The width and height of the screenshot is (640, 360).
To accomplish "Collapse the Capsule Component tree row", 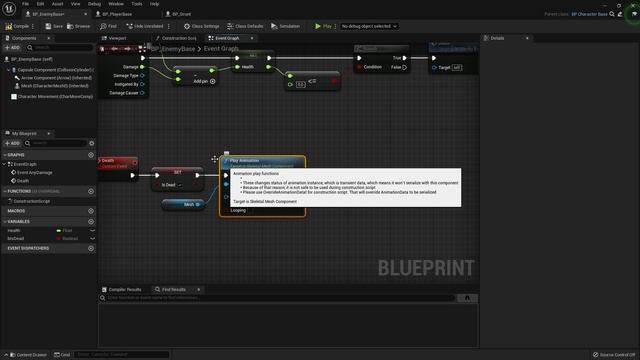I will [8, 70].
